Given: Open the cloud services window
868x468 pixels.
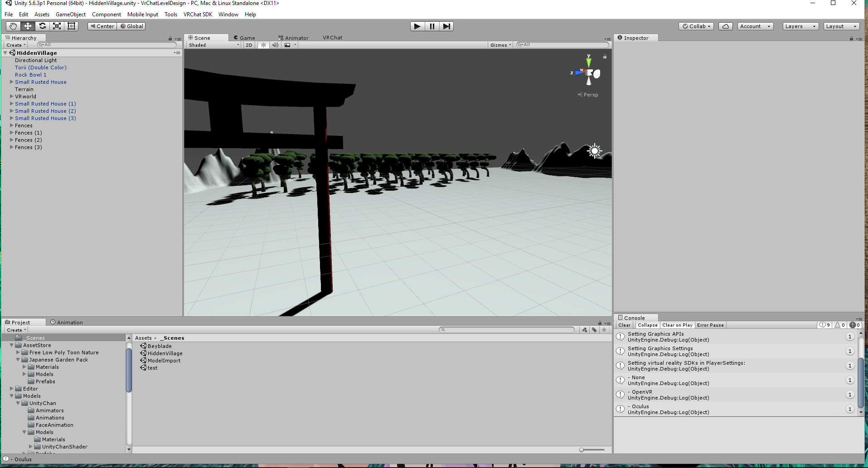Looking at the screenshot, I should 725,26.
